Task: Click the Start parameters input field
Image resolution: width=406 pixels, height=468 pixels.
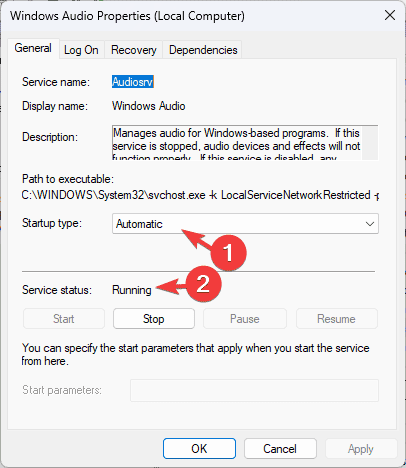Action: [x=254, y=390]
